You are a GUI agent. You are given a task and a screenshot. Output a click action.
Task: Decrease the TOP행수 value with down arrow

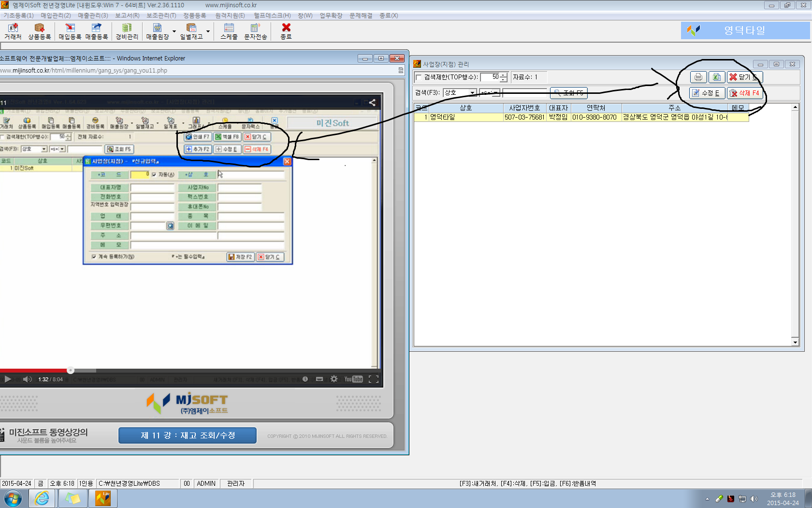[x=504, y=80]
